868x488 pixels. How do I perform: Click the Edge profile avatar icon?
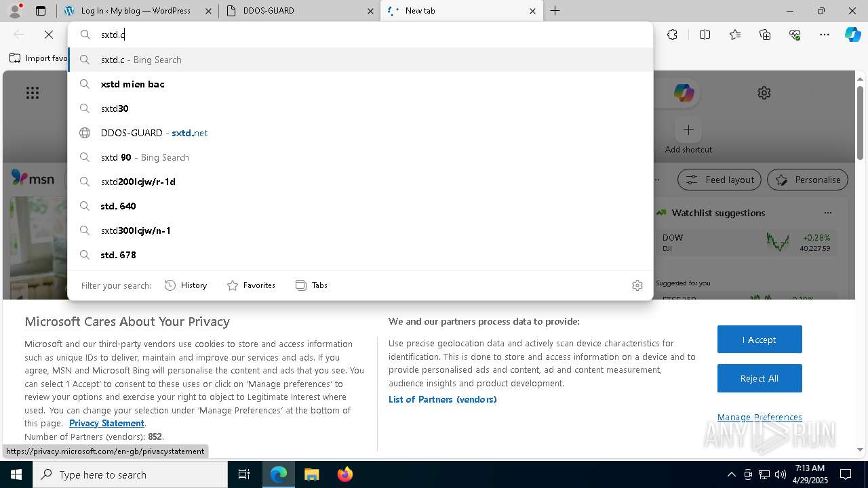point(15,11)
